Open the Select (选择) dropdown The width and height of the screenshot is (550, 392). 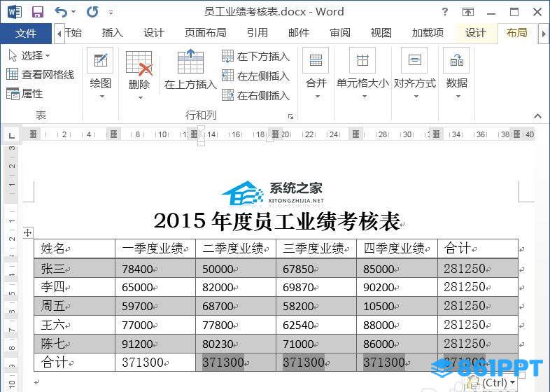pyautogui.click(x=29, y=55)
